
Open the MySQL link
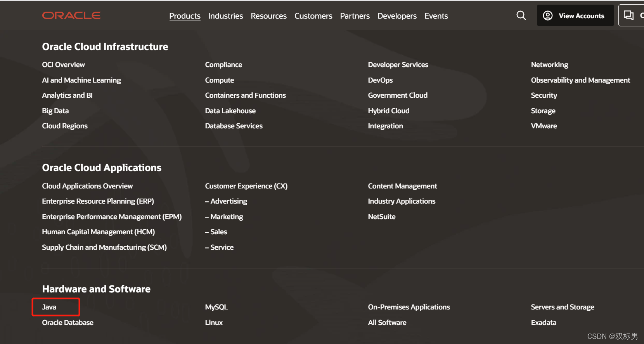216,307
